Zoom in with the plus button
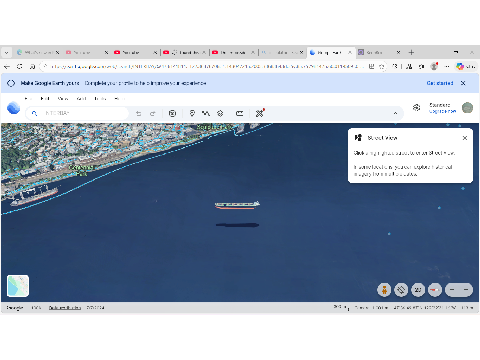The height and width of the screenshot is (360, 480). 466,290
